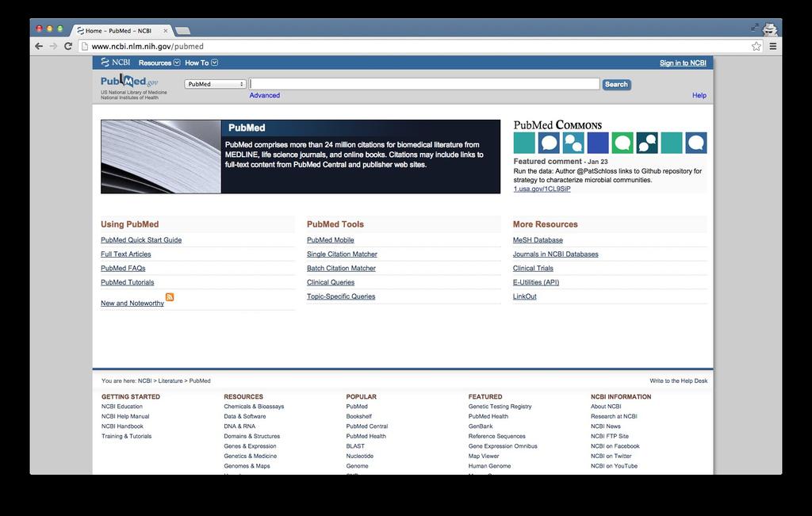Reload the page with refresh icon
This screenshot has width=812, height=516.
pyautogui.click(x=68, y=46)
